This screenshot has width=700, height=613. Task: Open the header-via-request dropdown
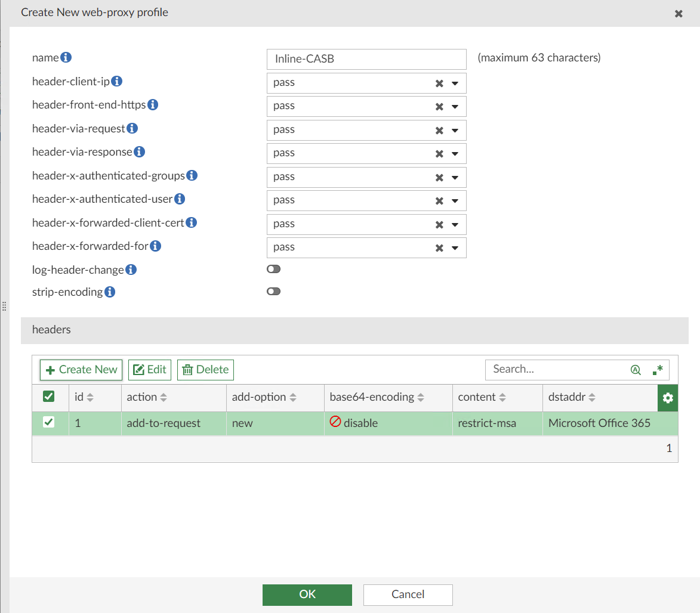(x=454, y=130)
